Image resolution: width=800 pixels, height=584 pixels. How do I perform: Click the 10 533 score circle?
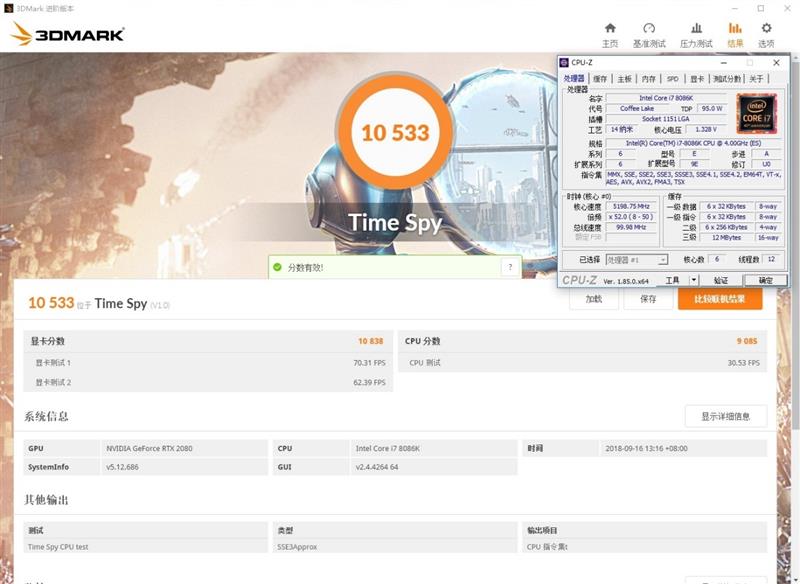[x=395, y=133]
